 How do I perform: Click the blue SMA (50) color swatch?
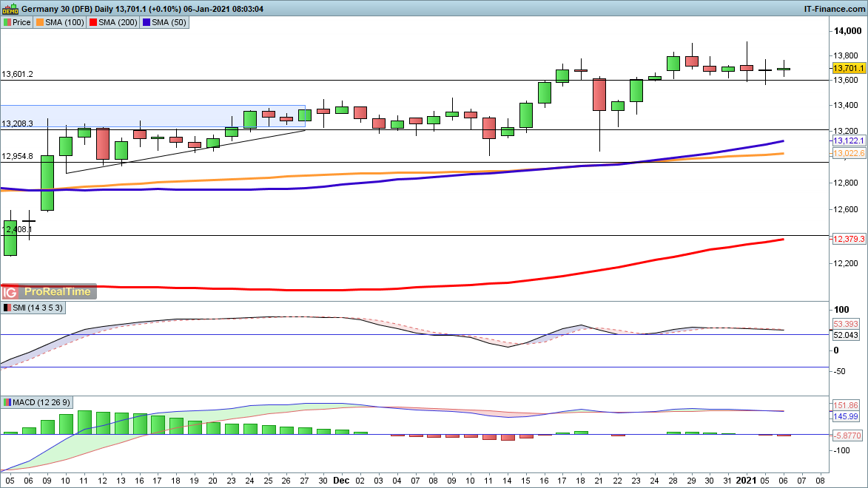[x=147, y=22]
